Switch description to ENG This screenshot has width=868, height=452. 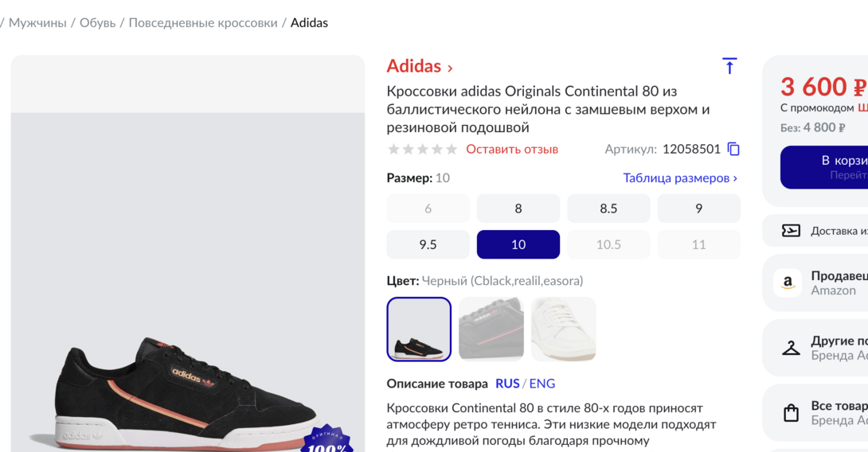(x=542, y=384)
